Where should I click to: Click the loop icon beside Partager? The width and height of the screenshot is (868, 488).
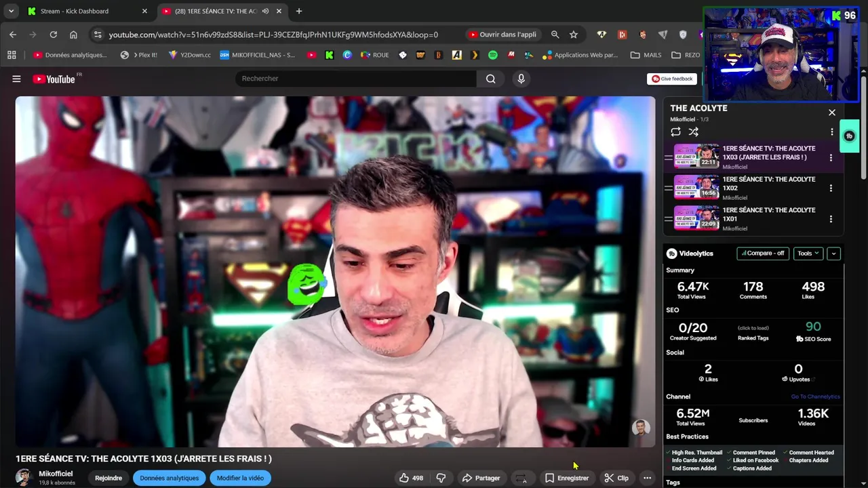pos(521,478)
